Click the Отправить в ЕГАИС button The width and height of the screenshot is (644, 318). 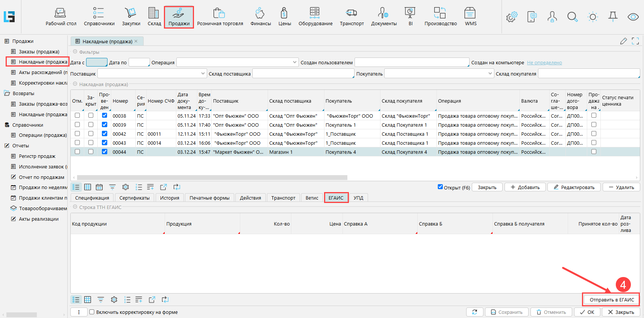611,300
